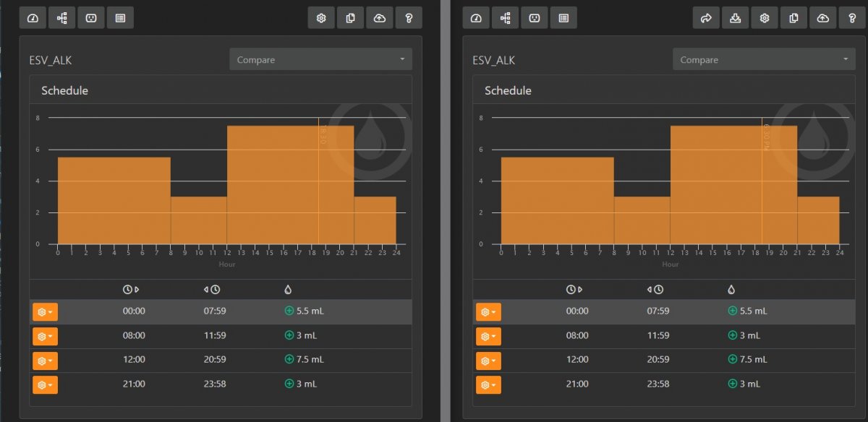Image resolution: width=868 pixels, height=422 pixels.
Task: Open the dashboard gauge icon in right panel
Action: [476, 18]
